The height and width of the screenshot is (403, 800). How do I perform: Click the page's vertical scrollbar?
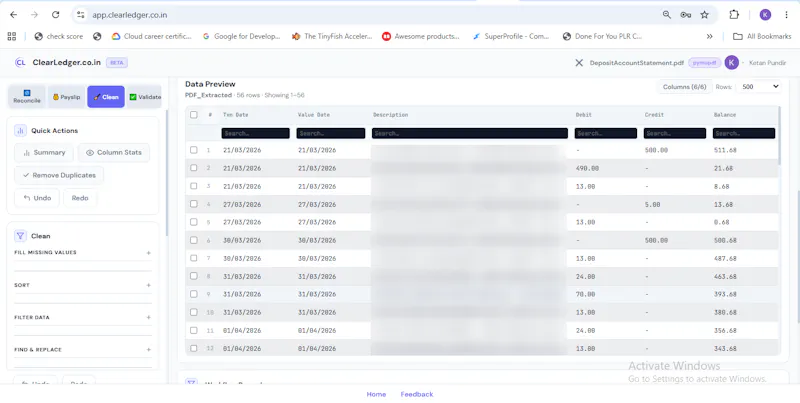pyautogui.click(x=798, y=257)
